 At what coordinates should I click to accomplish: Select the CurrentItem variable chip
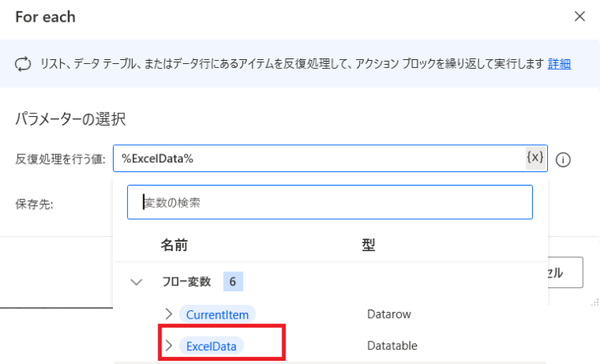click(x=218, y=314)
